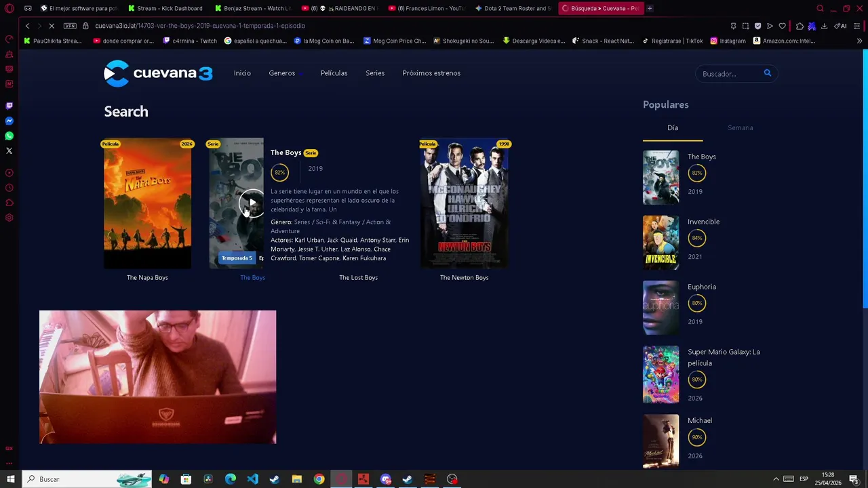The image size is (868, 488).
Task: Open the Microsoft Store taskbar icon
Action: click(186, 479)
